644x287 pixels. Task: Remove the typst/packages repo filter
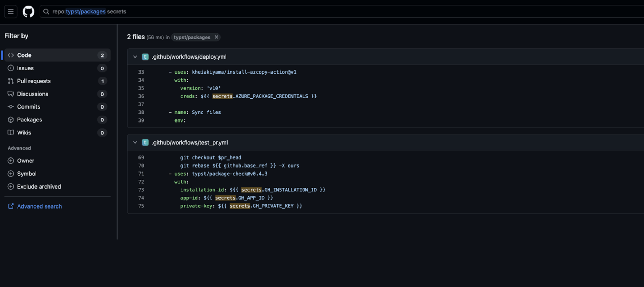click(216, 37)
